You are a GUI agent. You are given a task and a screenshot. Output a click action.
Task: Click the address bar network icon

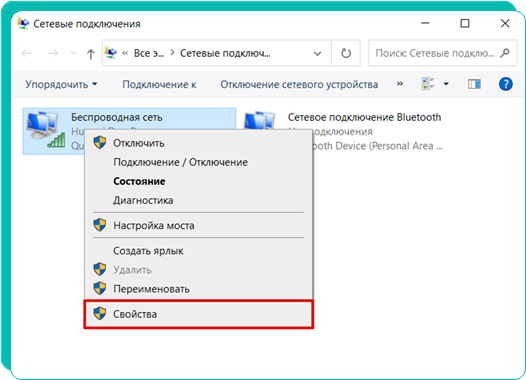[x=110, y=53]
